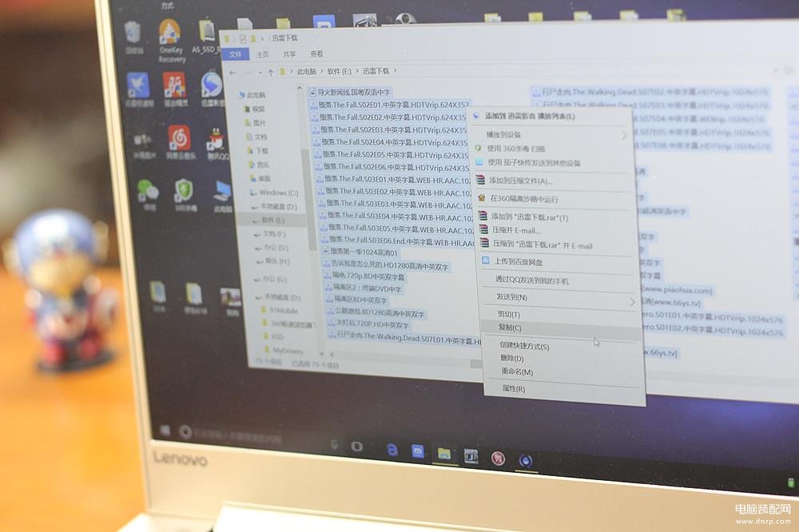The width and height of the screenshot is (799, 532).
Task: Select 使用360杀毒扫描 menu entry
Action: click(x=552, y=149)
